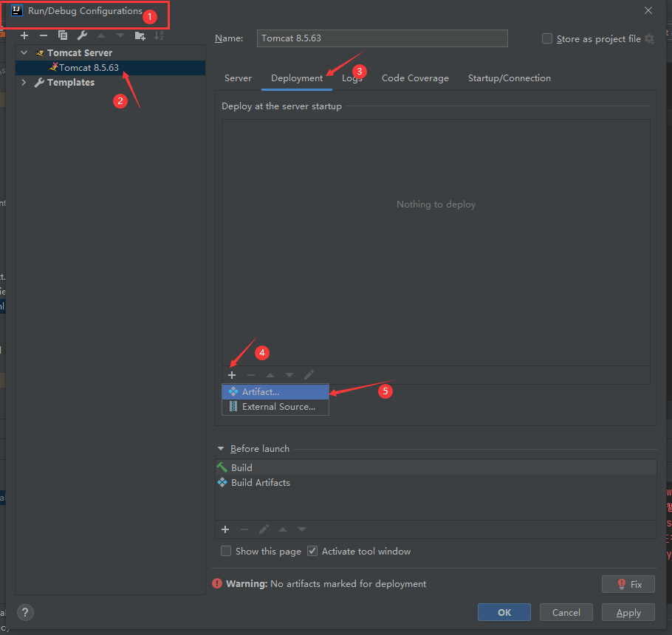Sort configurations alphabetically

[159, 35]
